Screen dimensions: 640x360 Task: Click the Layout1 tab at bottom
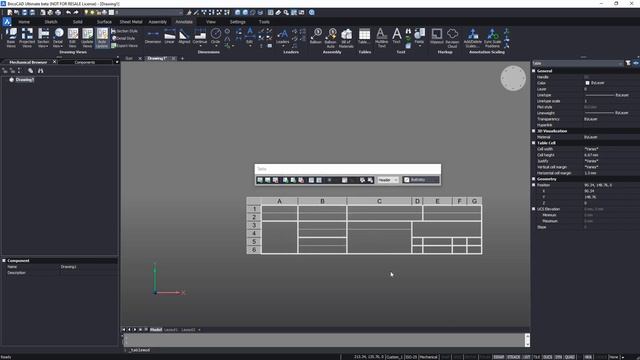pyautogui.click(x=171, y=329)
